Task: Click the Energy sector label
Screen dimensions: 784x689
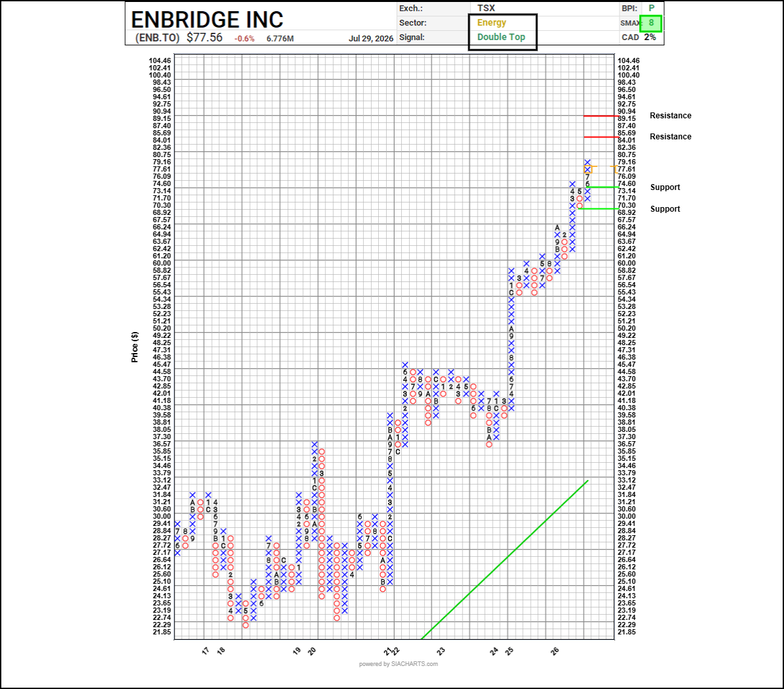Action: [x=491, y=22]
